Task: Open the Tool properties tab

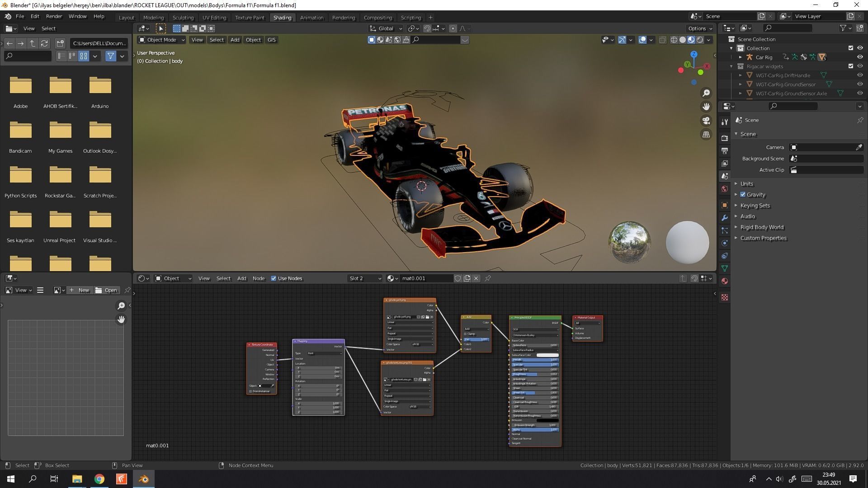Action: 725,122
